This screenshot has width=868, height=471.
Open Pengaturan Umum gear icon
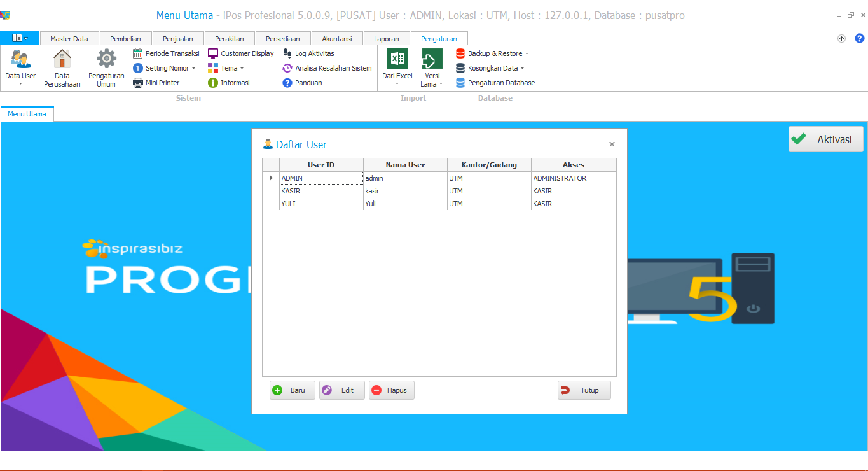pos(106,59)
